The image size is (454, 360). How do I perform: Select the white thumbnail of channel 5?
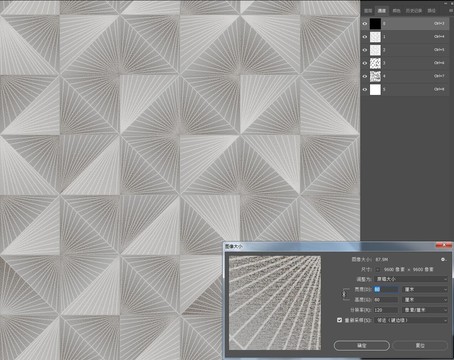(375, 89)
